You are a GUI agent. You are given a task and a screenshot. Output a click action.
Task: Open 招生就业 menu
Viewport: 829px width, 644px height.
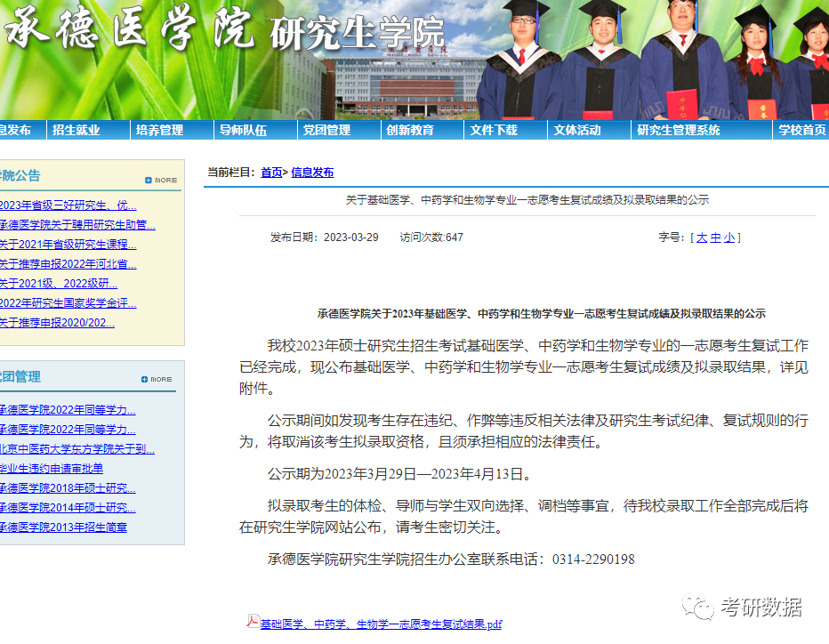coord(76,130)
